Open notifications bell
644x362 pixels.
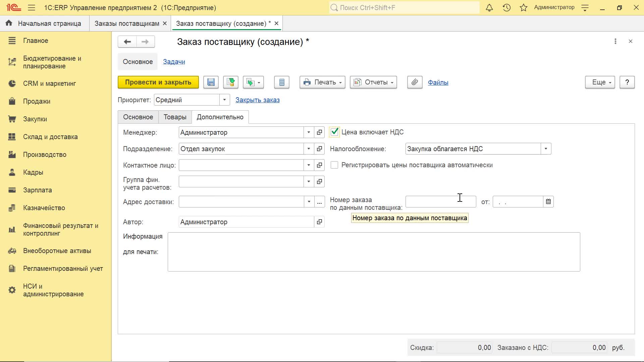489,7
